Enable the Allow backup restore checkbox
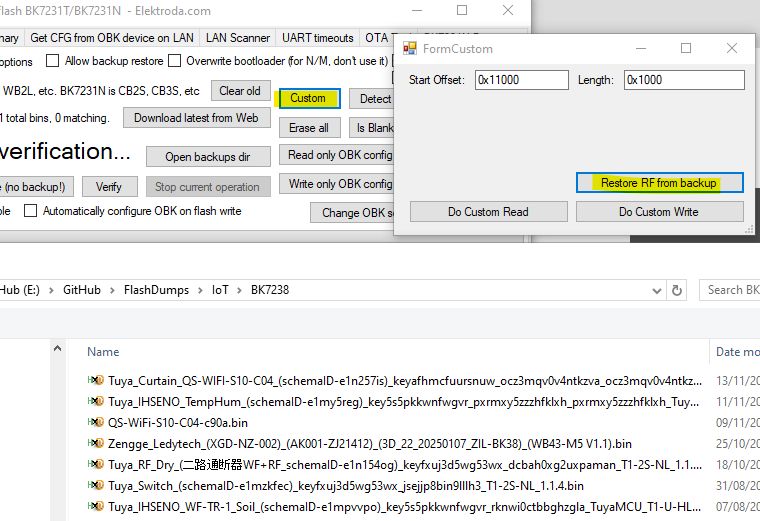This screenshot has width=760, height=521. [x=52, y=61]
